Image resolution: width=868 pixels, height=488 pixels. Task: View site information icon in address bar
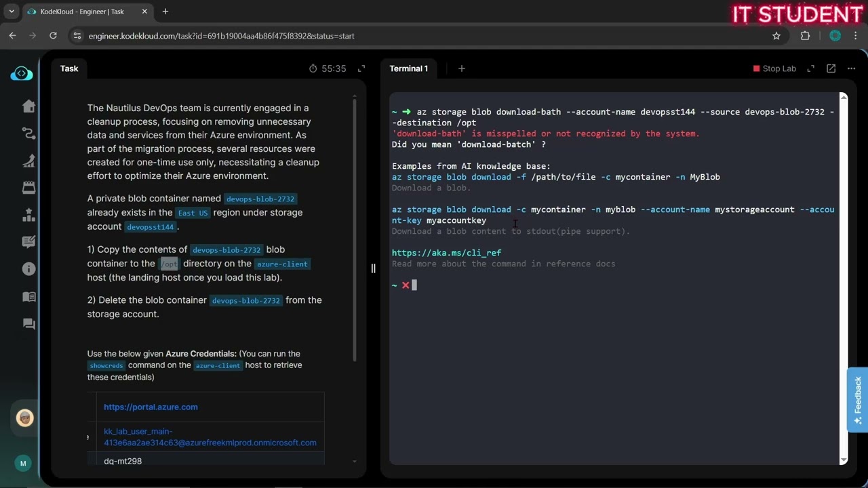pos(77,36)
